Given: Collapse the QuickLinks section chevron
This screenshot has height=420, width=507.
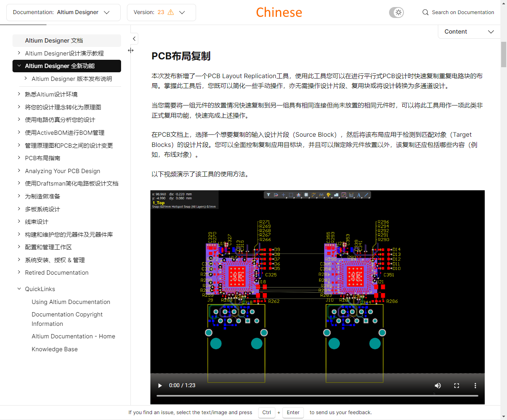Looking at the screenshot, I should 19,289.
